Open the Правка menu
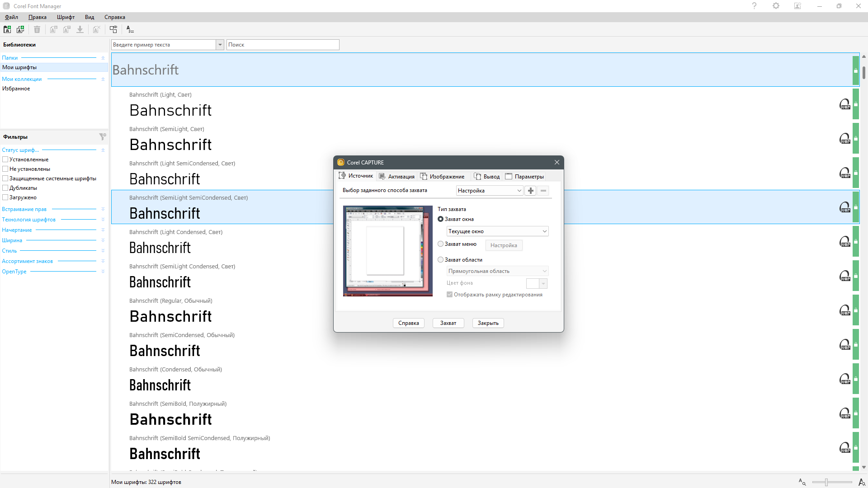 click(37, 17)
